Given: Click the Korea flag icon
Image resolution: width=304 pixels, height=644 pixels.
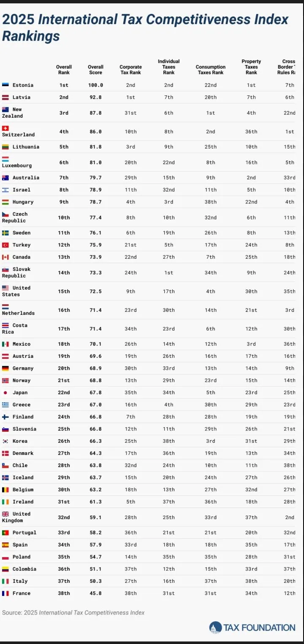Looking at the screenshot, I should pos(5,441).
